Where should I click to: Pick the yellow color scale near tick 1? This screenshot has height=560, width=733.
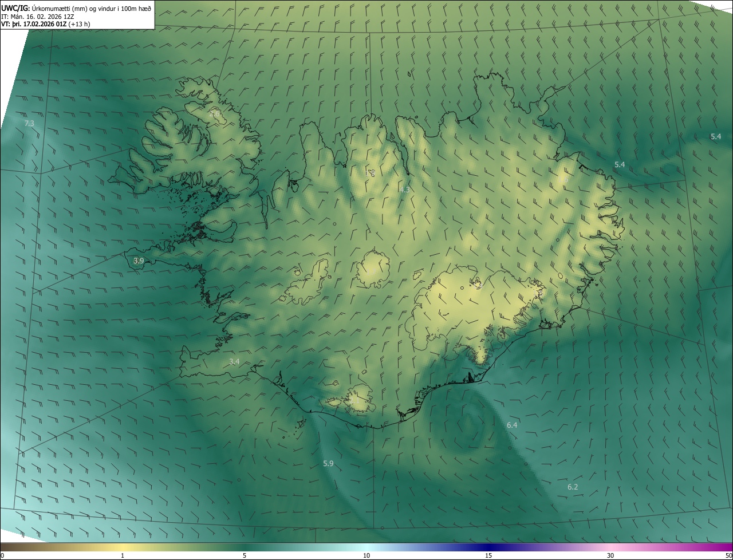click(123, 547)
